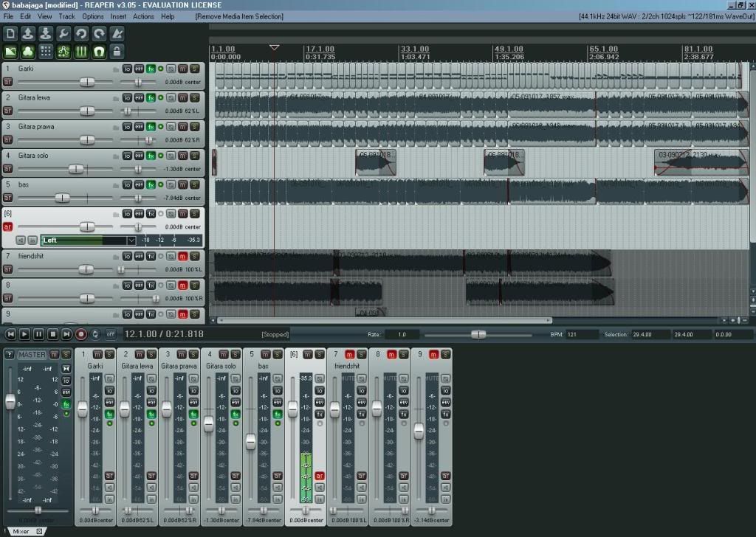Click the transport Play button
The width and height of the screenshot is (756, 537).
coord(24,333)
